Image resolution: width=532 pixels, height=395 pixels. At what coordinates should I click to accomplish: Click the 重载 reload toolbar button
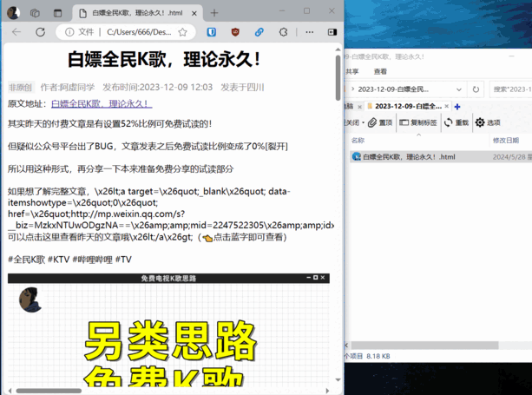[456, 122]
